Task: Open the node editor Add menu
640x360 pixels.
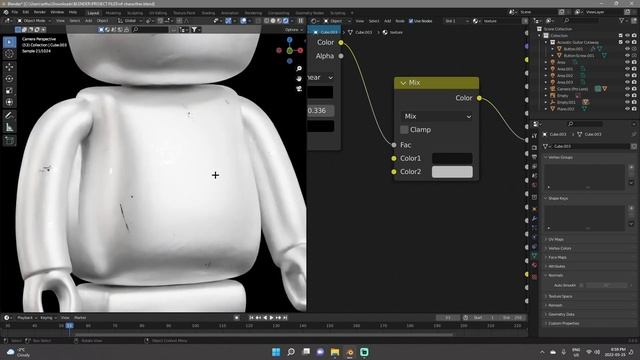Action: [387, 21]
